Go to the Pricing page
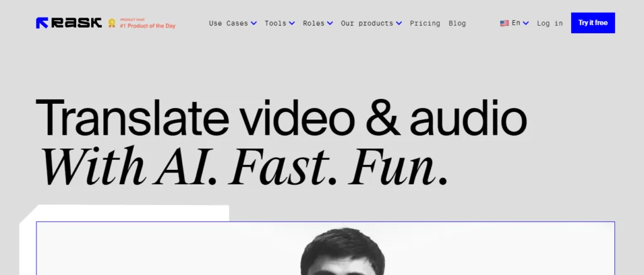This screenshot has height=275, width=644. point(425,23)
